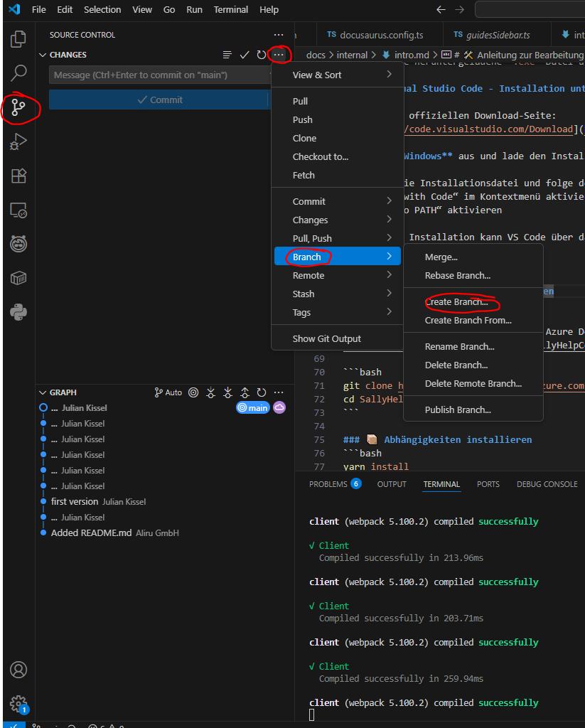Expand the Tags submenu
Image resolution: width=585 pixels, height=728 pixels.
point(337,313)
